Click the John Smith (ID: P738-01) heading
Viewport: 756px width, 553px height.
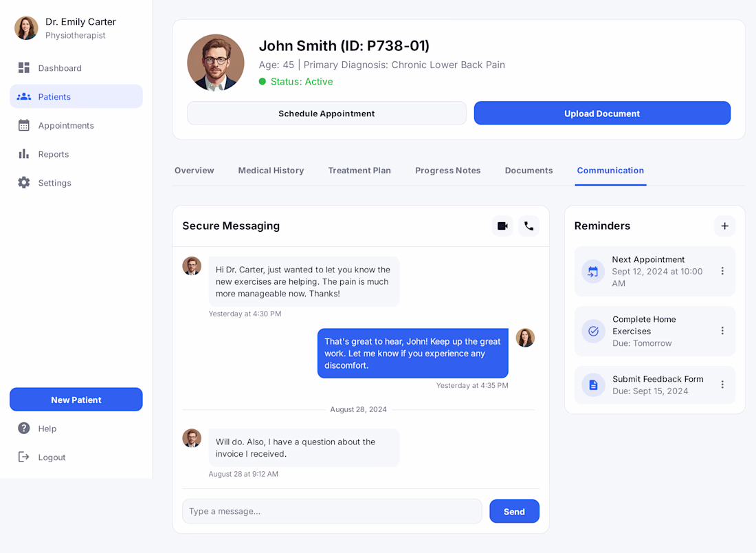[x=344, y=45]
